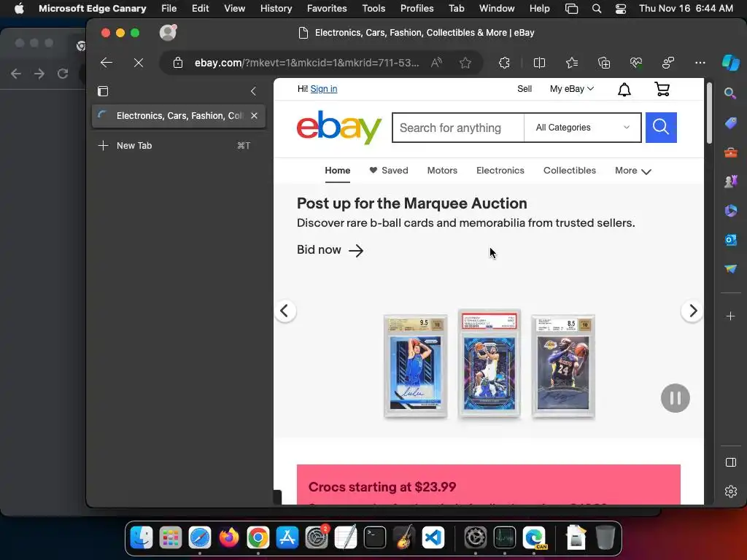
Task: Open sidebar Tools briefcase icon
Action: point(730,152)
